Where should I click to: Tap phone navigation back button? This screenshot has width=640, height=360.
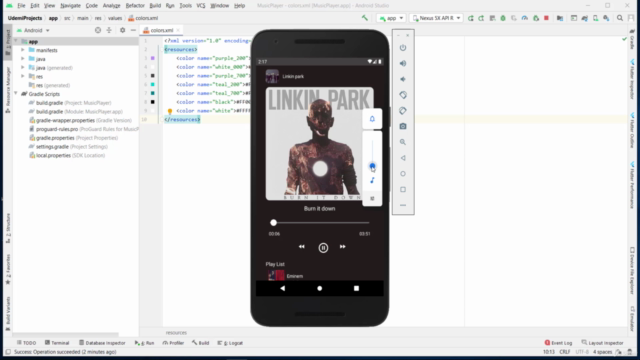(x=282, y=288)
